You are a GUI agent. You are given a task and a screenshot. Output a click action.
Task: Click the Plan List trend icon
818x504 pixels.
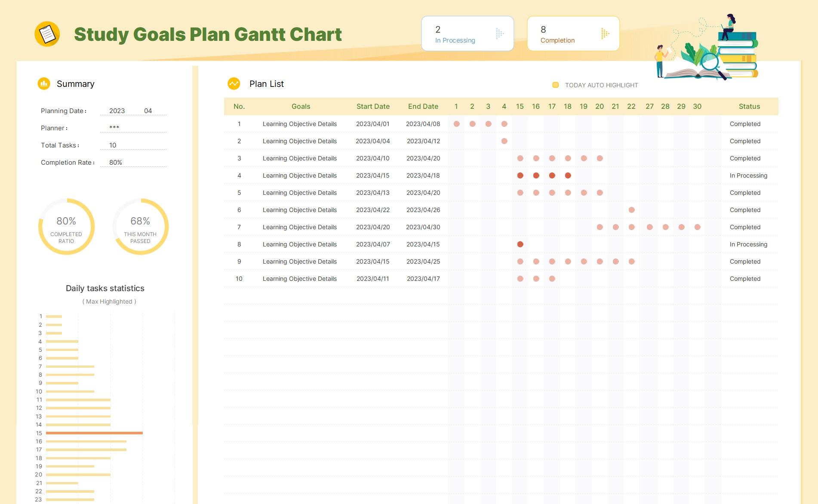[x=234, y=83]
